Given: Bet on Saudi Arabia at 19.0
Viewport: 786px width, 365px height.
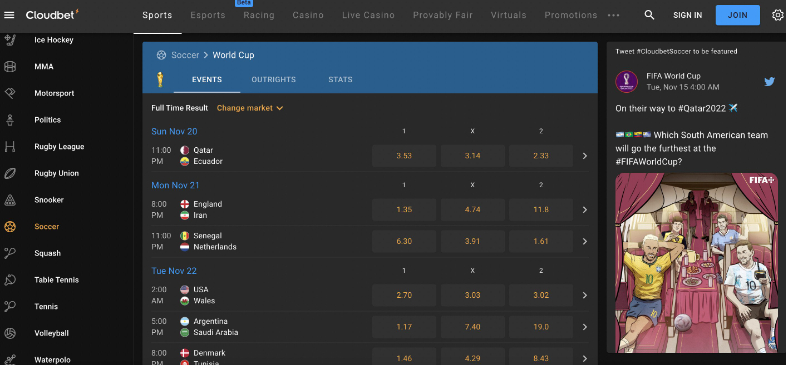Looking at the screenshot, I should (541, 327).
